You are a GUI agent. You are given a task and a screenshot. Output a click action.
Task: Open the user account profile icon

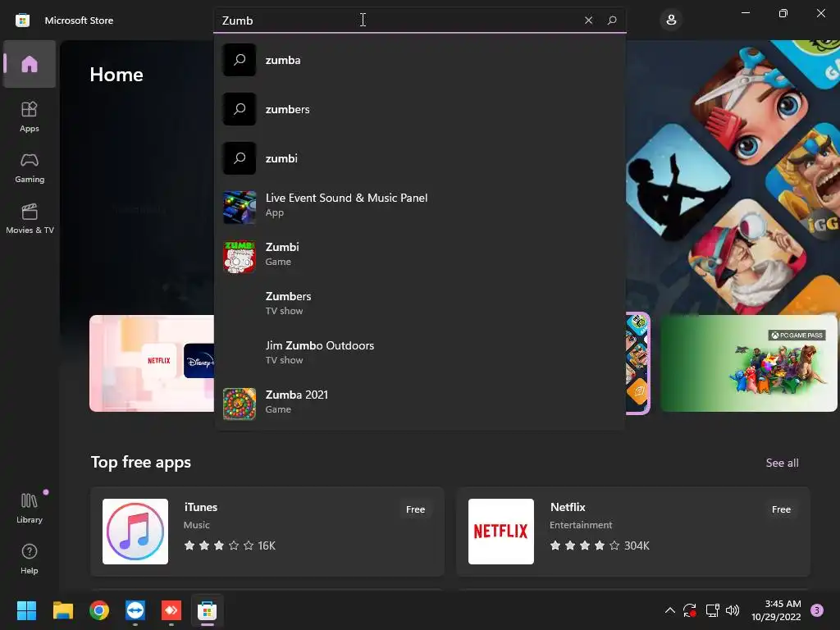point(671,21)
